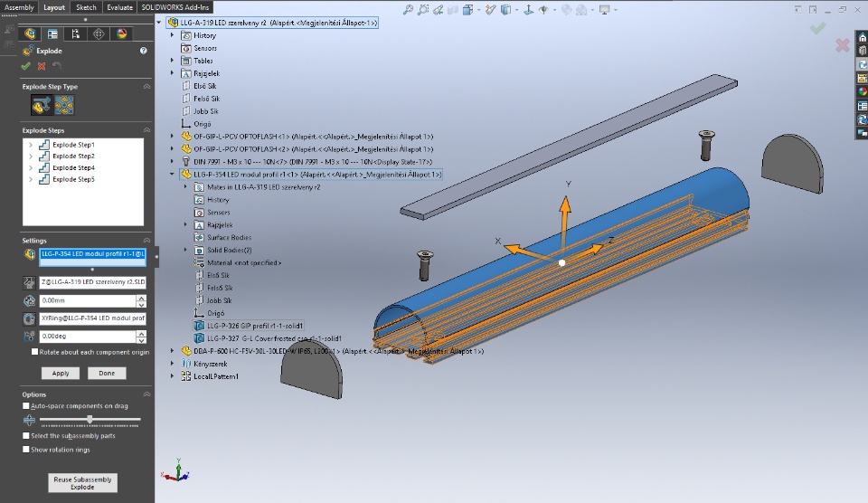Expand LocalLPattern1 node
The image size is (868, 503).
pyautogui.click(x=172, y=376)
